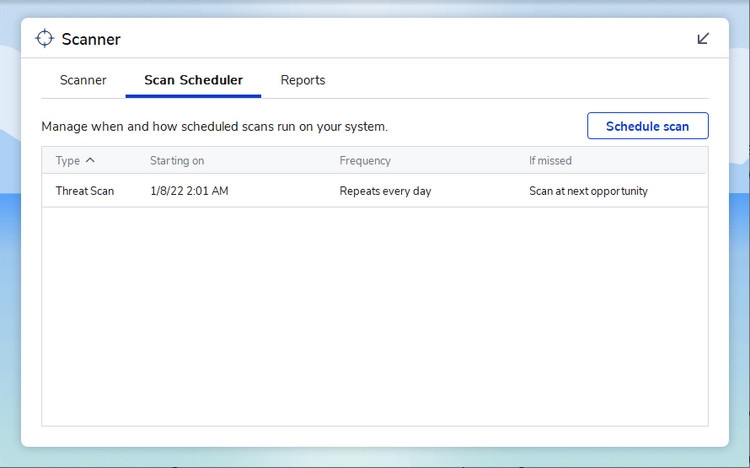Switch to the Scanner tab
Viewport: 750px width, 468px height.
point(83,80)
